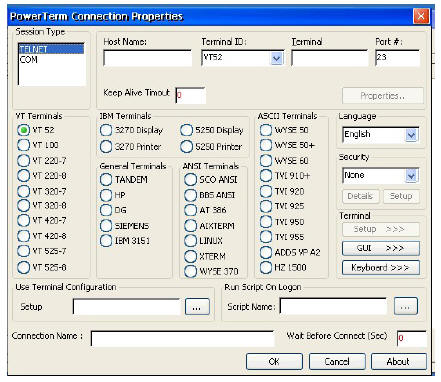Click Wait Before Connect seconds field
This screenshot has height=382, width=441.
click(x=412, y=339)
